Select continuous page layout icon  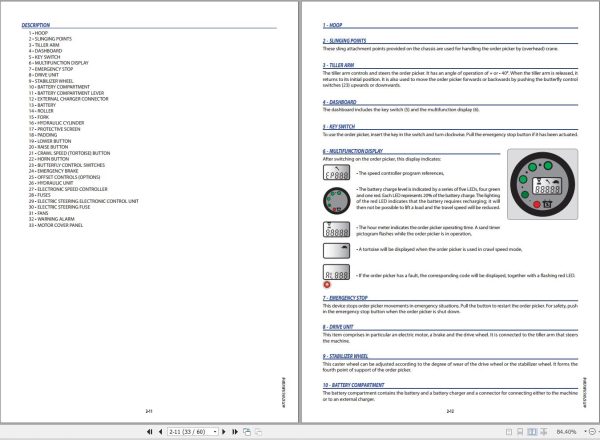pos(520,432)
